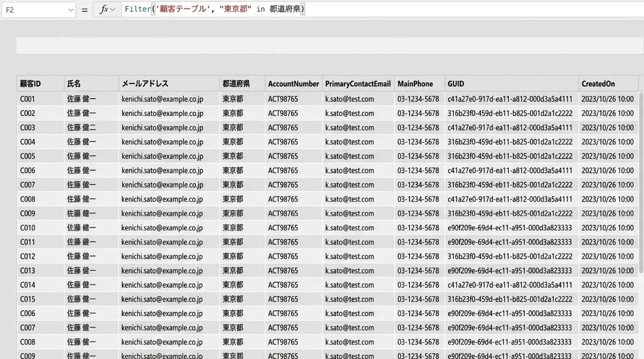The width and height of the screenshot is (644, 359).
Task: Click the 東京都 cell in row C004
Action: click(243, 142)
